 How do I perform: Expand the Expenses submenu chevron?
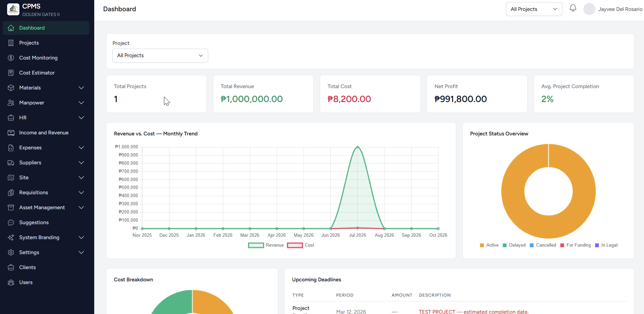click(81, 148)
